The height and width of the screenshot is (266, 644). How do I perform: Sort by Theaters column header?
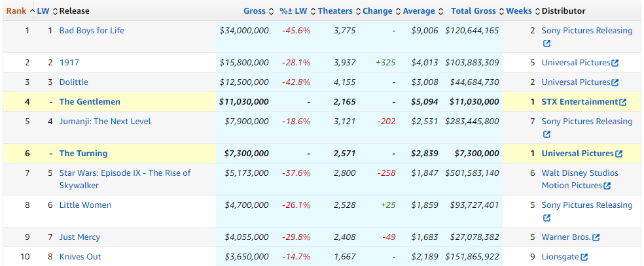coord(335,11)
